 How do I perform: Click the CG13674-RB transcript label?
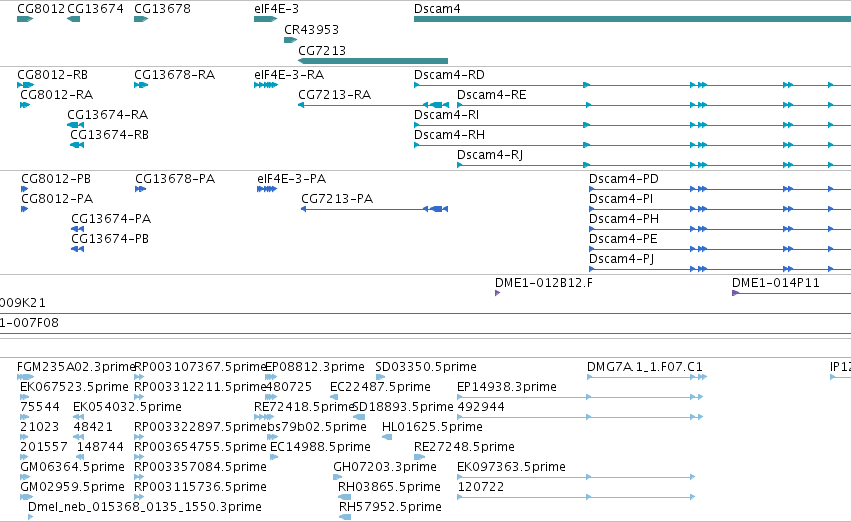[x=110, y=135]
